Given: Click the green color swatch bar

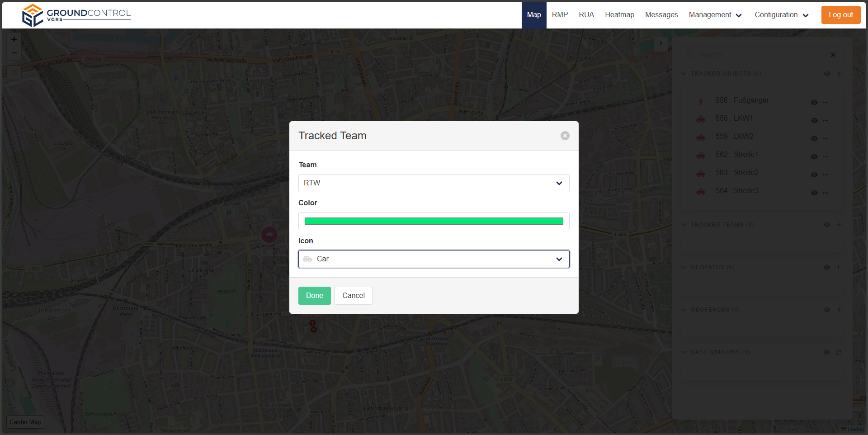Looking at the screenshot, I should tap(434, 221).
